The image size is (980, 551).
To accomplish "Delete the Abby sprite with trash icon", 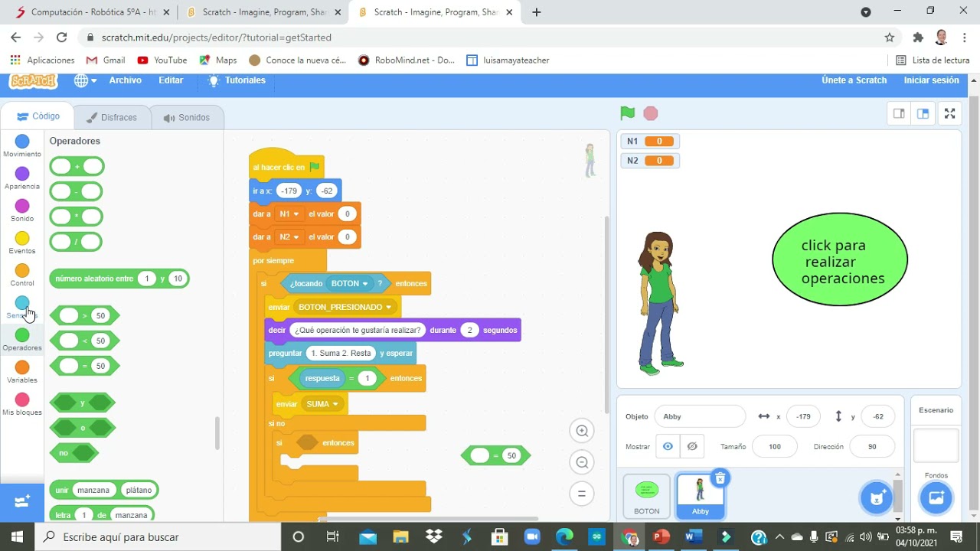I will tap(720, 478).
